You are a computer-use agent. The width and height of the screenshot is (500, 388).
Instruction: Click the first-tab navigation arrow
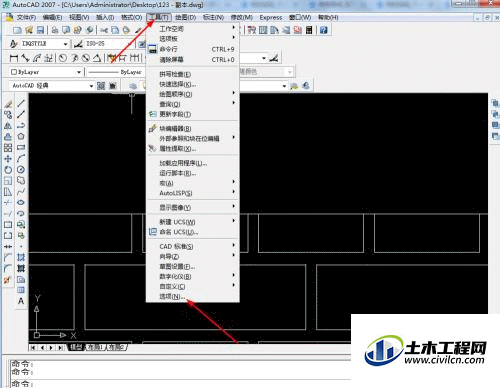pyautogui.click(x=33, y=348)
